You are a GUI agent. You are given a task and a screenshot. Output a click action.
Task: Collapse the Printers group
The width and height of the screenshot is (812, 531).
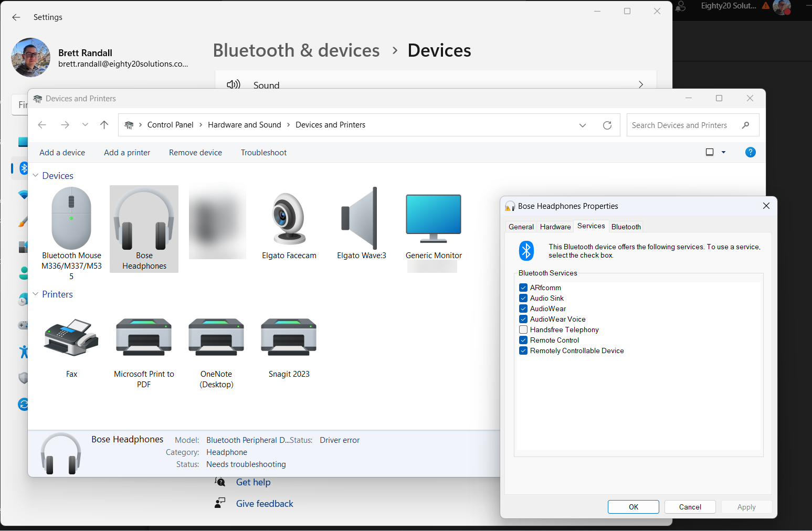click(36, 294)
